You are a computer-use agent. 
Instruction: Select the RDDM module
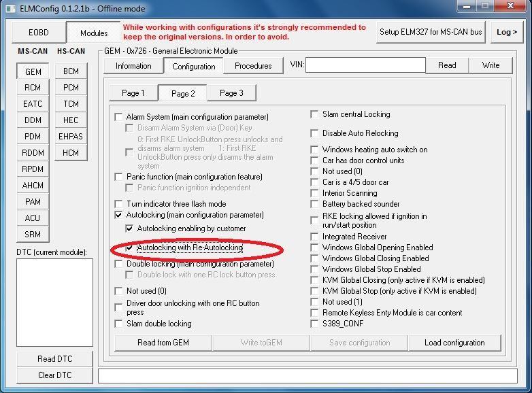tap(33, 153)
